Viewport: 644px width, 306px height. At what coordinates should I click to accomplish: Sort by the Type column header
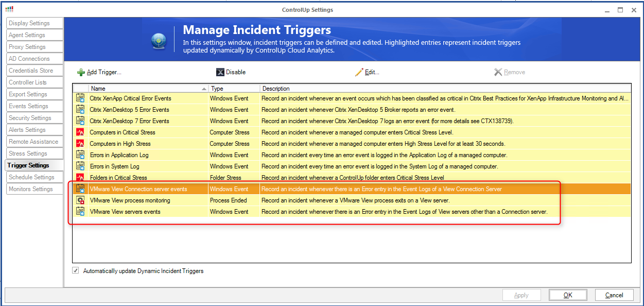coord(234,89)
